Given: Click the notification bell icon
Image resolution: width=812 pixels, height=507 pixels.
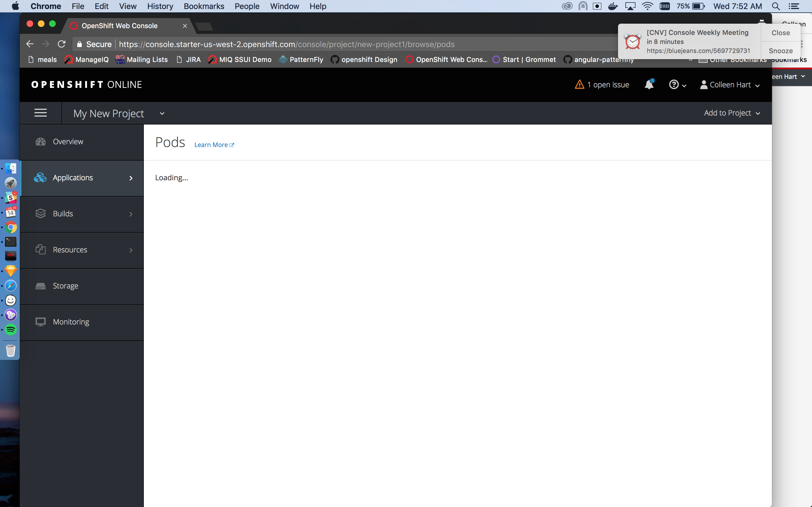Looking at the screenshot, I should [649, 84].
